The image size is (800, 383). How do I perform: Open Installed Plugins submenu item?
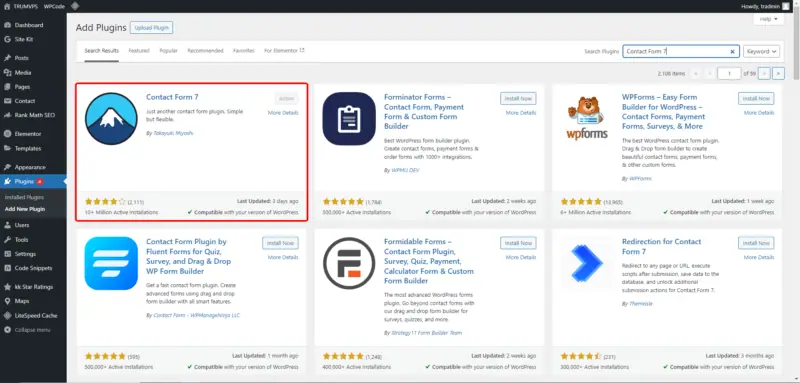(24, 197)
